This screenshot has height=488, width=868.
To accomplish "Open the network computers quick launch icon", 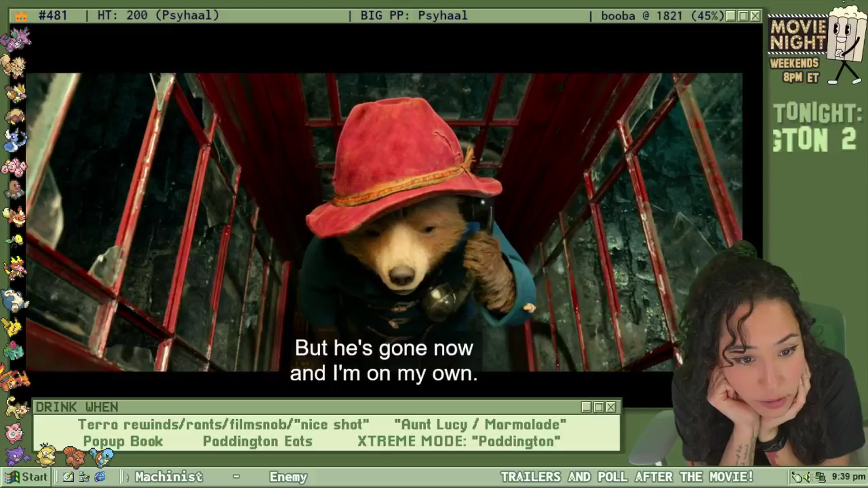I will pyautogui.click(x=84, y=477).
